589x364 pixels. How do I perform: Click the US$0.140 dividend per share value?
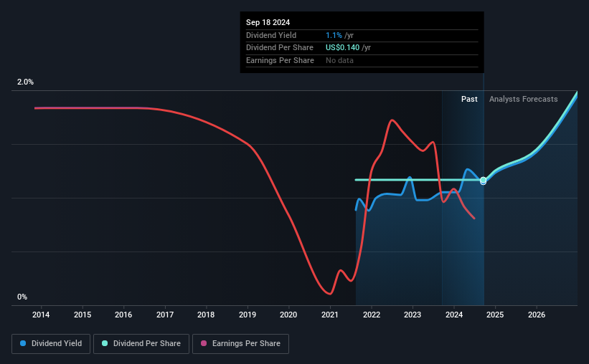click(342, 48)
